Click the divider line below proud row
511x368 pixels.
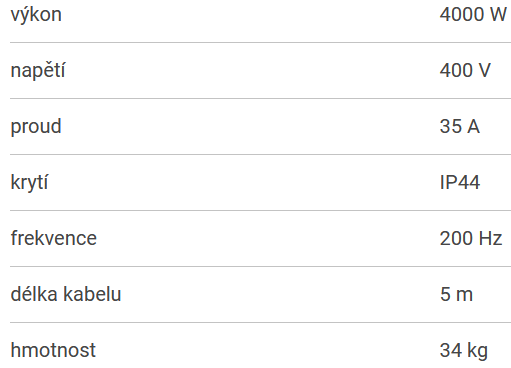(x=260, y=154)
